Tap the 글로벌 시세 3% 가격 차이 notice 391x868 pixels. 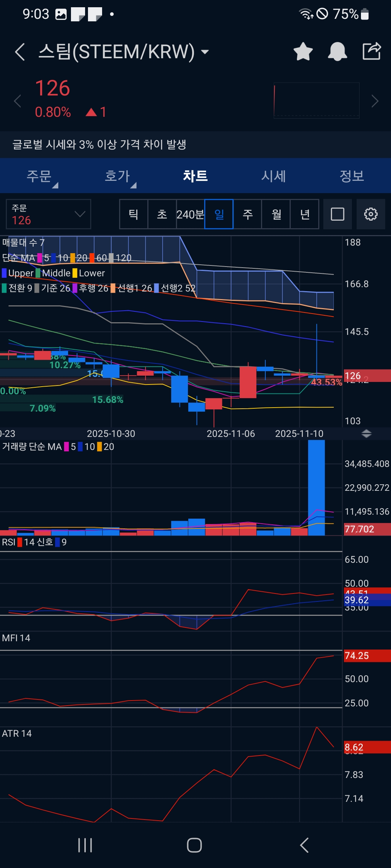pyautogui.click(x=195, y=145)
